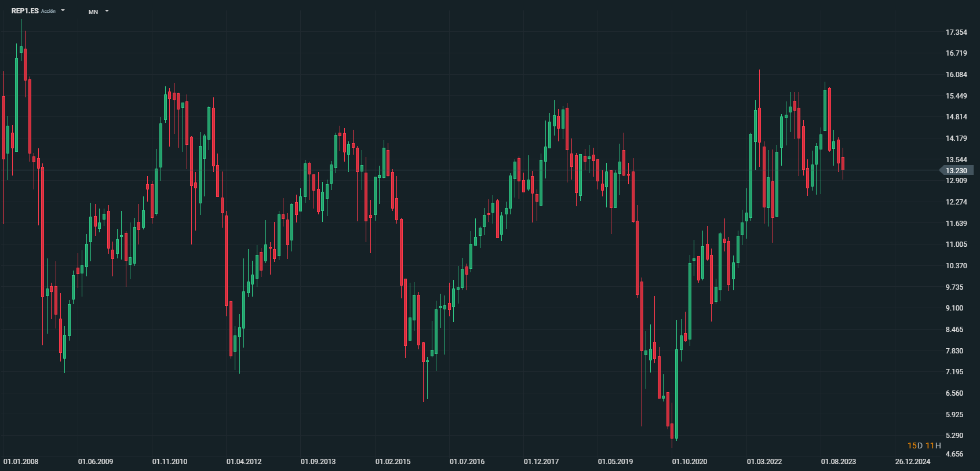Image resolution: width=980 pixels, height=471 pixels.
Task: Click the 12.274 price axis label
Action: coord(956,202)
